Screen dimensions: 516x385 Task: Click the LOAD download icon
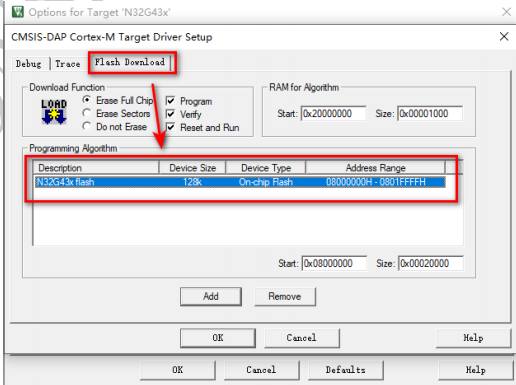(x=54, y=112)
